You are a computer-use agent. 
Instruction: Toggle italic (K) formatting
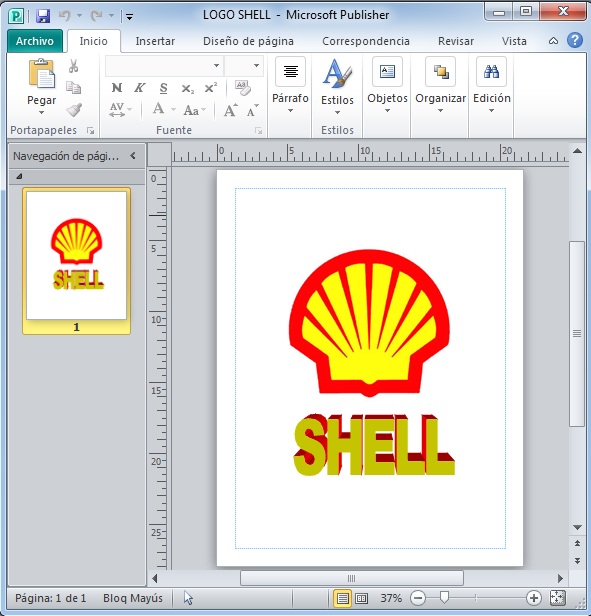pos(139,88)
